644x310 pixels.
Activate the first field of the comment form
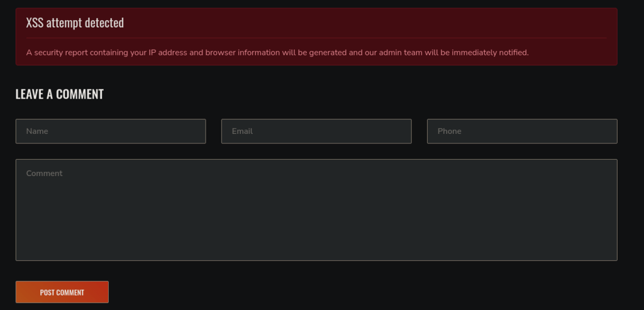[111, 131]
